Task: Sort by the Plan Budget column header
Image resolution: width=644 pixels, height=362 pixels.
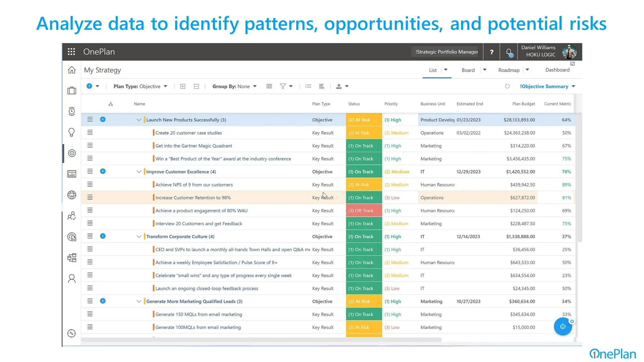Action: tap(524, 104)
